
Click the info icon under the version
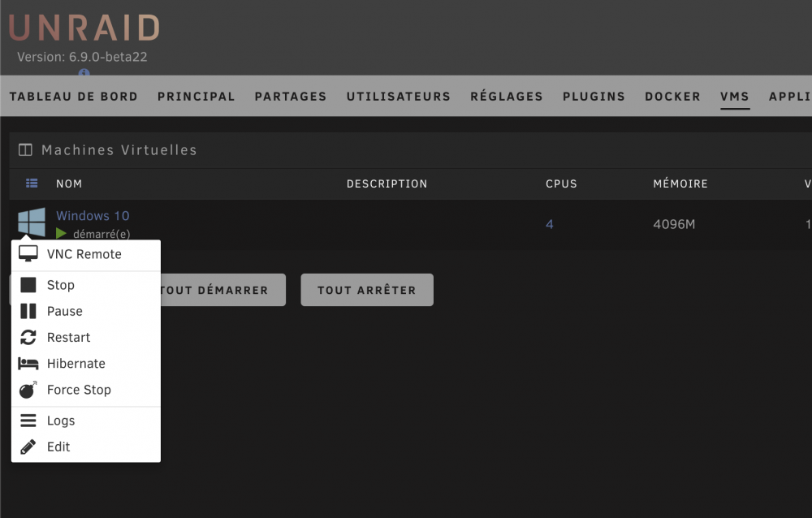pos(84,72)
